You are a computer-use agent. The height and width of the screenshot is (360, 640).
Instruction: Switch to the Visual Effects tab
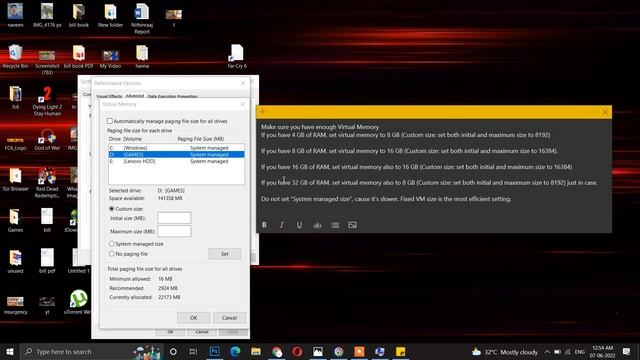point(109,96)
